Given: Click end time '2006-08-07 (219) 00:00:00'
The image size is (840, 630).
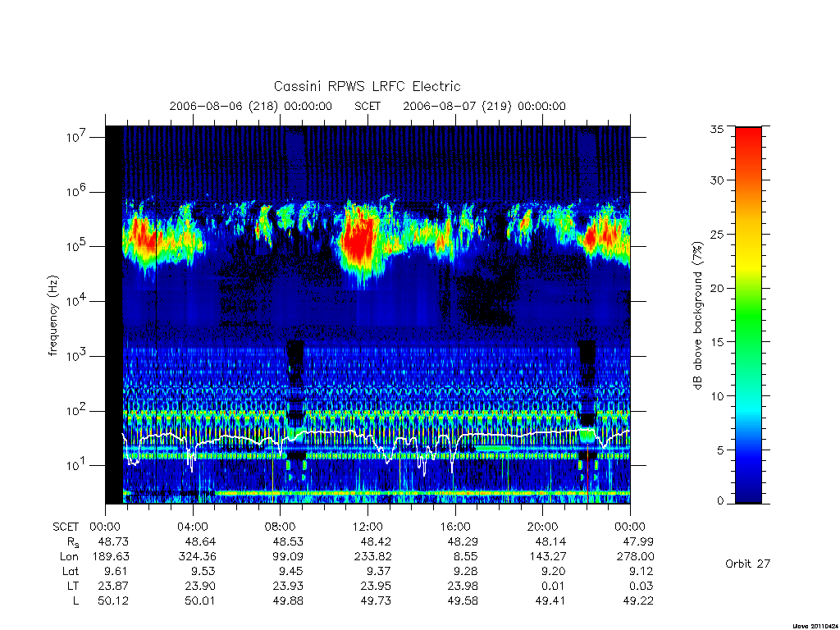Looking at the screenshot, I should [x=484, y=106].
